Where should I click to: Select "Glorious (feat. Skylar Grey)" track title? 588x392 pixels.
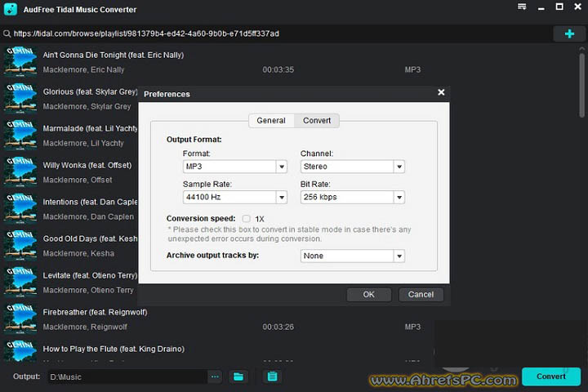[x=90, y=92]
